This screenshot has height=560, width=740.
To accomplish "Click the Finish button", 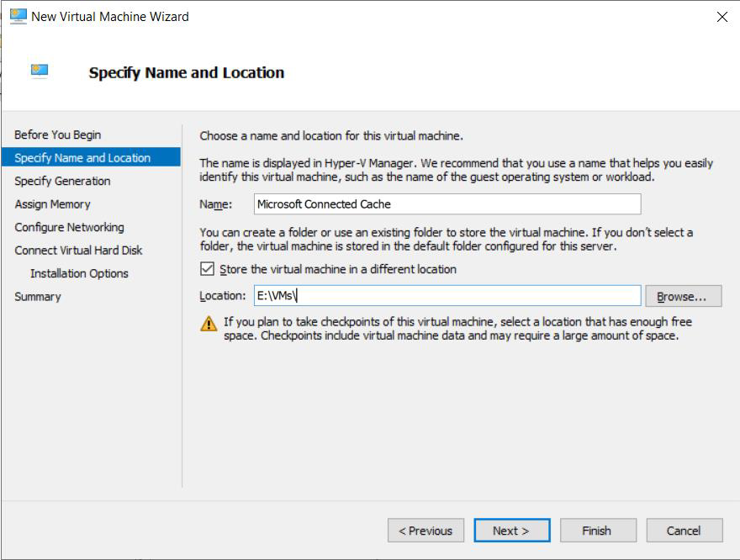I will point(598,531).
